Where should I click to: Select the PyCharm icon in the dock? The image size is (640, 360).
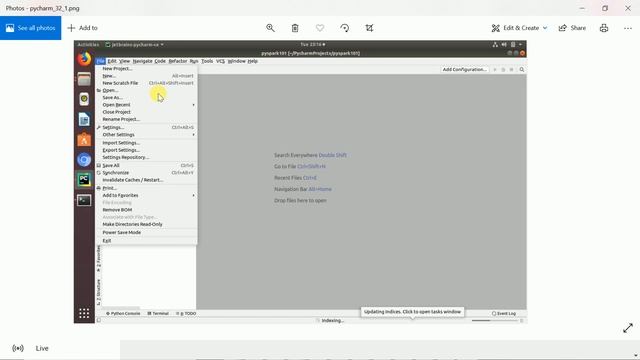tap(84, 180)
